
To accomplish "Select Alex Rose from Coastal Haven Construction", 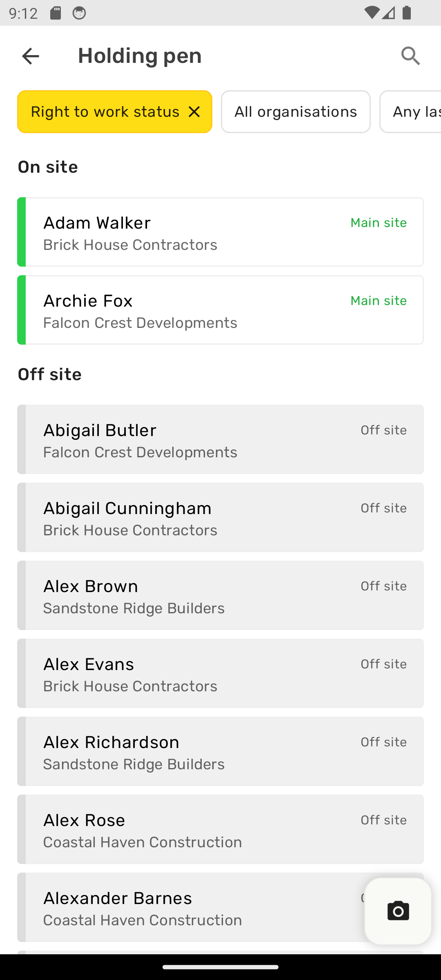I will pos(220,829).
